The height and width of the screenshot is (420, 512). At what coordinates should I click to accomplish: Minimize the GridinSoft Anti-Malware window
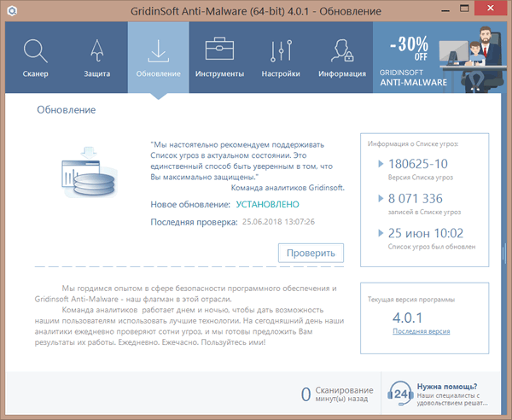tap(445, 10)
